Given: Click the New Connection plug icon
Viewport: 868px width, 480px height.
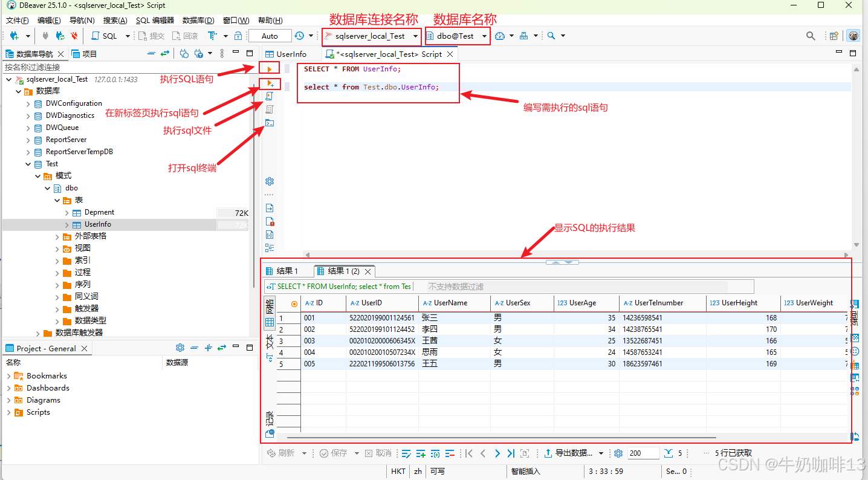Looking at the screenshot, I should click(x=15, y=36).
